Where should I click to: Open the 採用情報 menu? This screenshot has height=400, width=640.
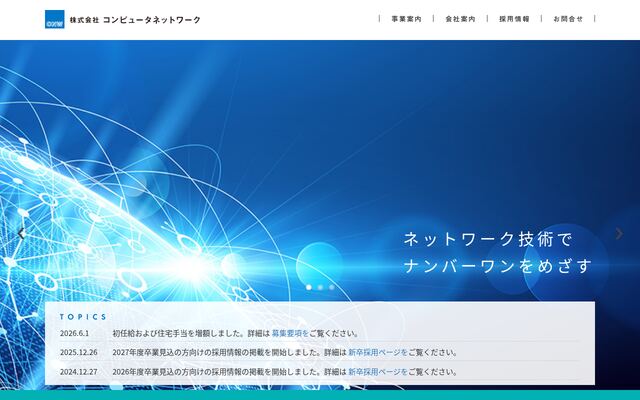click(x=514, y=19)
